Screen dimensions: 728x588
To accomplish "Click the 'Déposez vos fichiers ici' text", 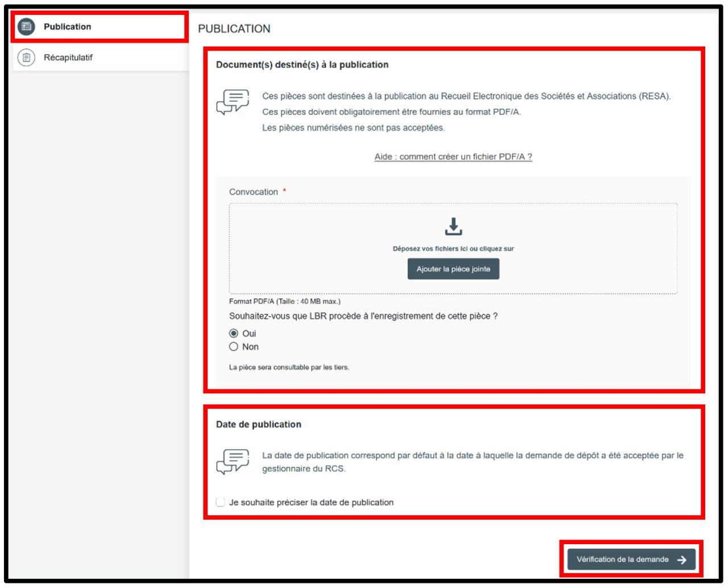I will 453,249.
